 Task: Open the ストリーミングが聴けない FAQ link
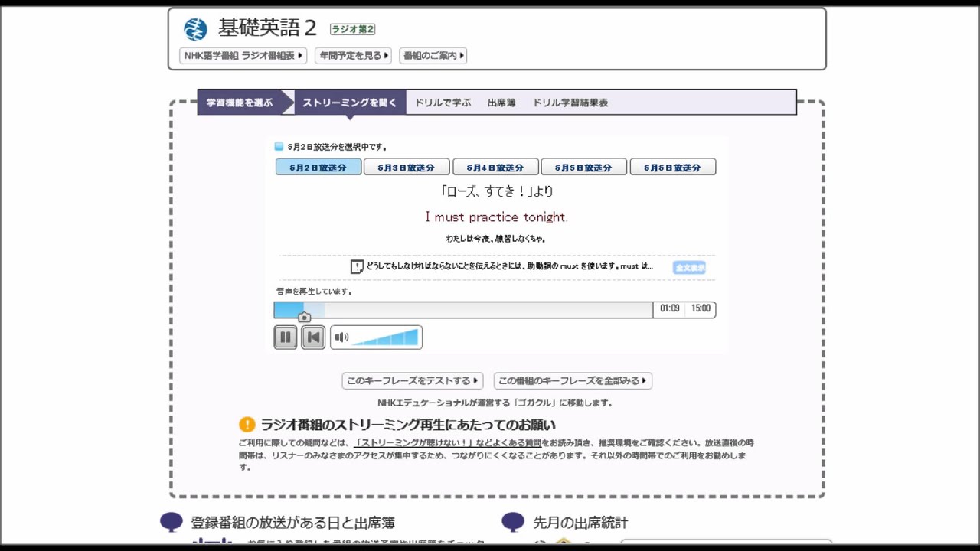point(448,442)
